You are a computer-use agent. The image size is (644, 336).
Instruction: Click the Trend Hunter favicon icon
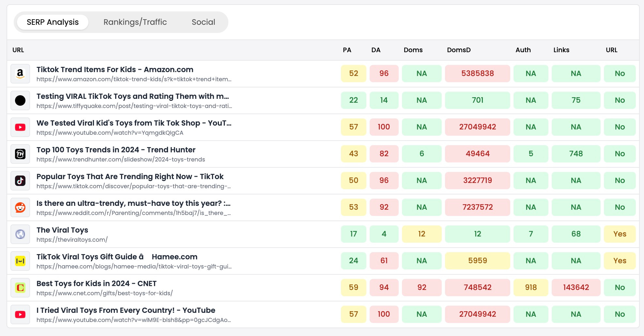tap(20, 154)
